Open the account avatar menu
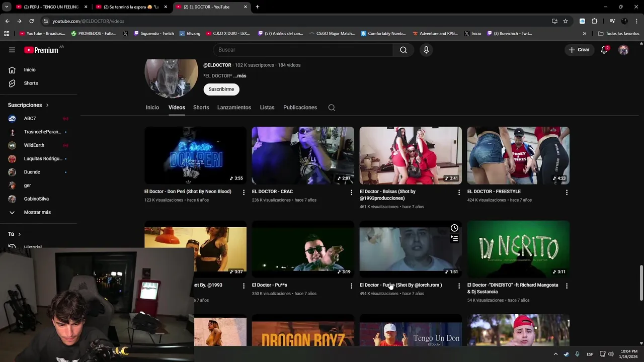The width and height of the screenshot is (644, 362). coord(623,50)
